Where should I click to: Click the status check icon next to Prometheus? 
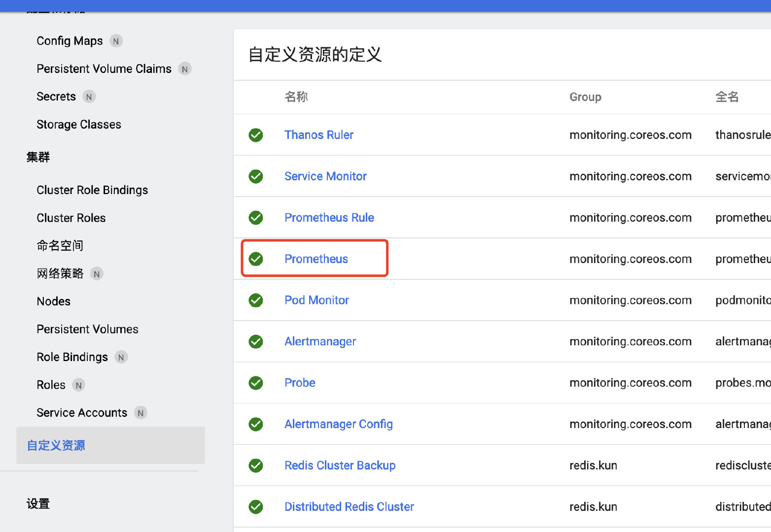click(x=256, y=259)
